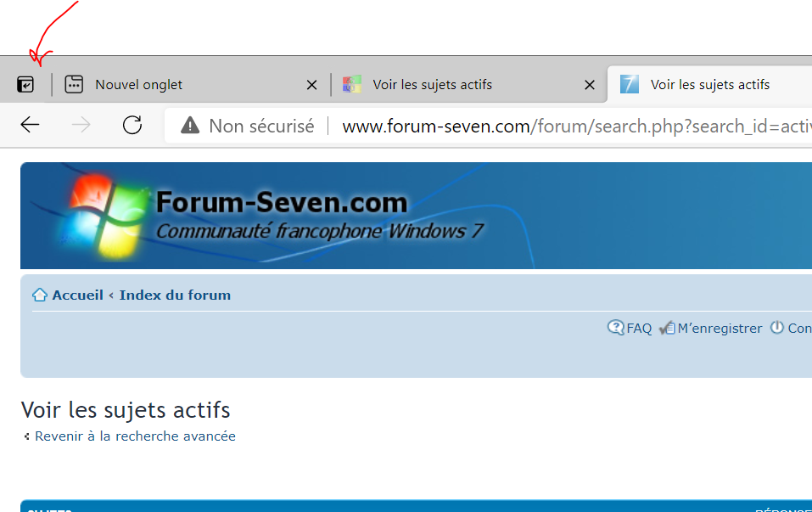Click the Nouvel onglet tab page icon
Image resolution: width=812 pixels, height=512 pixels.
coord(74,84)
